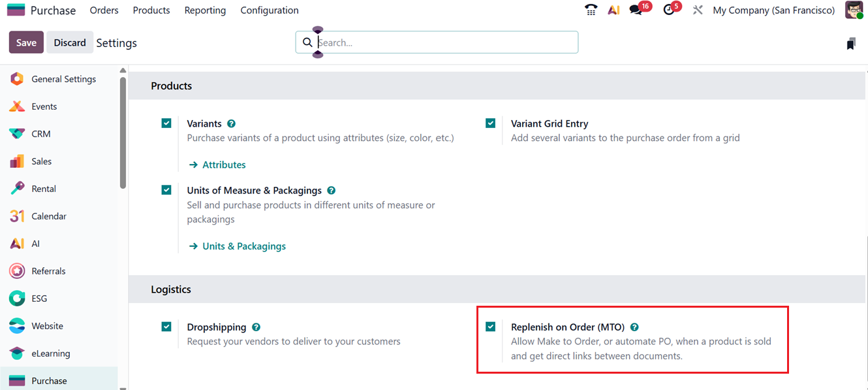
Task: Disable the Replenish on Order (MTO) checkbox
Action: point(491,327)
